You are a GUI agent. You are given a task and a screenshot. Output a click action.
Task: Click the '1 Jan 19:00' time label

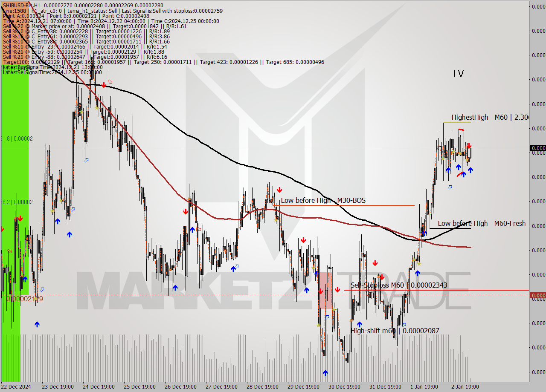coord(424,387)
